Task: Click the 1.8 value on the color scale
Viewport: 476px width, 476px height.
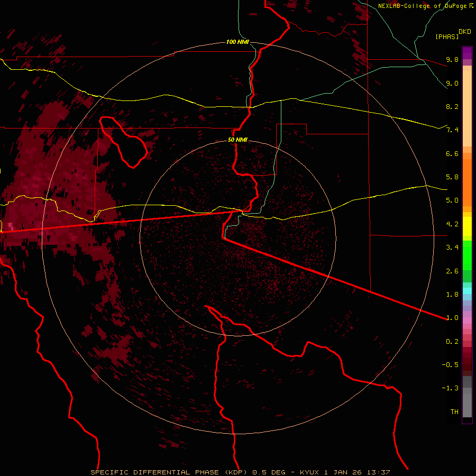Action: (452, 295)
